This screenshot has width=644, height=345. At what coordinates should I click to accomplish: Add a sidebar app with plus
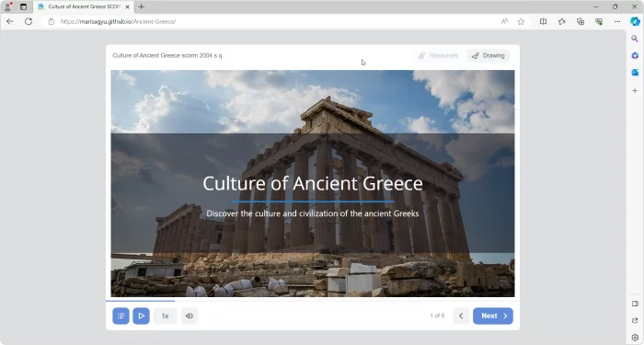tap(635, 90)
